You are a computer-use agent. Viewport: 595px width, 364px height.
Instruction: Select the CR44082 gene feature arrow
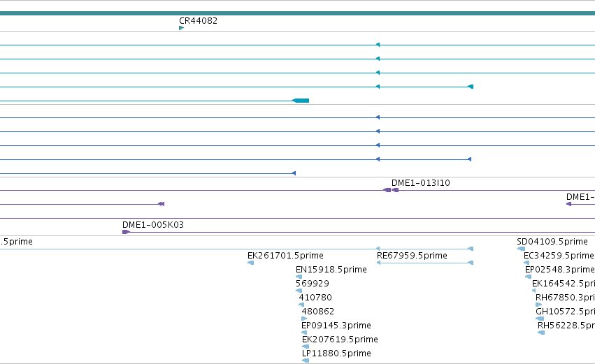click(181, 28)
